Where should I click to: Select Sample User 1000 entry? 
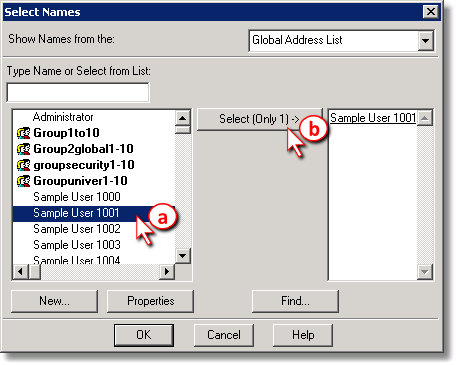click(77, 197)
